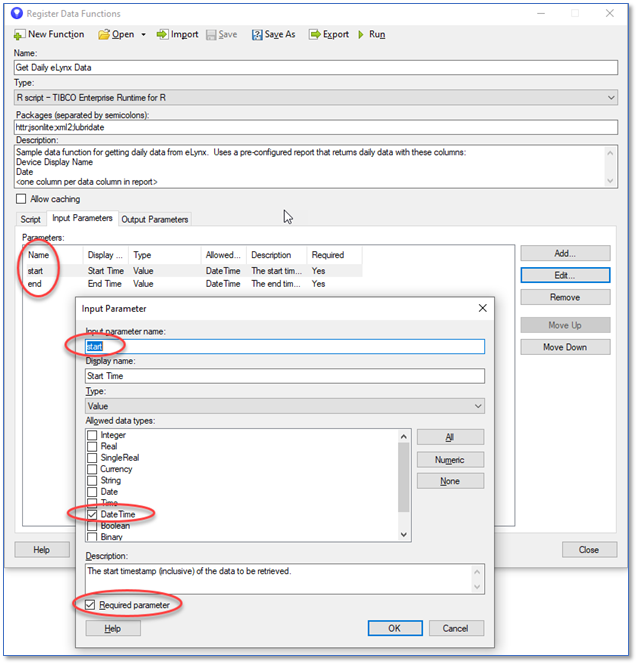Click the Save As toolbar icon

257,35
